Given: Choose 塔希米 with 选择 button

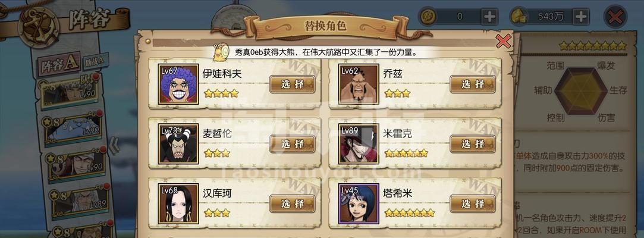Looking at the screenshot, I should click(473, 203).
